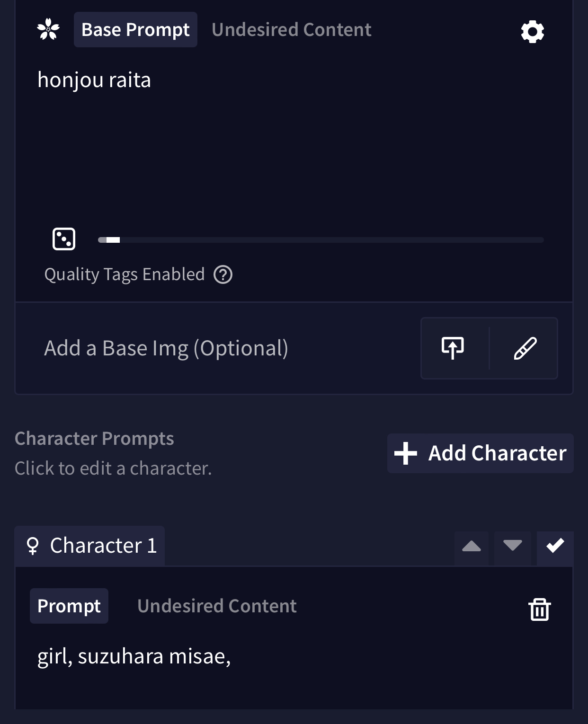The width and height of the screenshot is (588, 724).
Task: Move Character 1 up with arrow
Action: tap(472, 547)
